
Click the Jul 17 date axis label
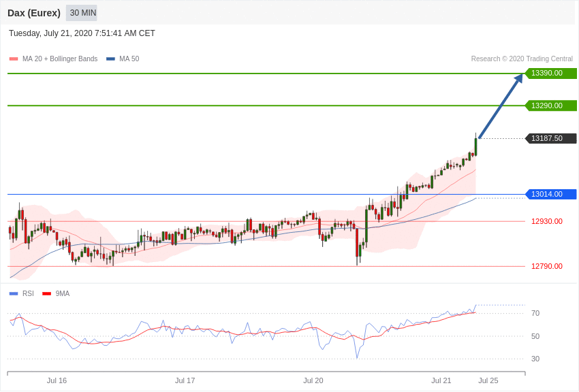185,380
